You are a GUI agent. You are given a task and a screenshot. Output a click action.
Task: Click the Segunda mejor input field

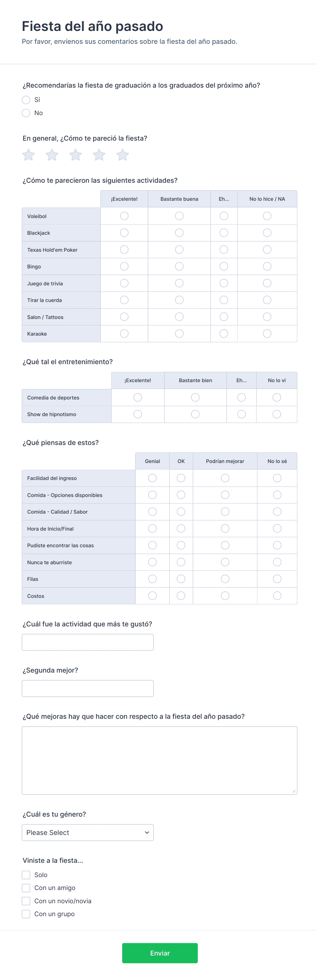pos(88,688)
